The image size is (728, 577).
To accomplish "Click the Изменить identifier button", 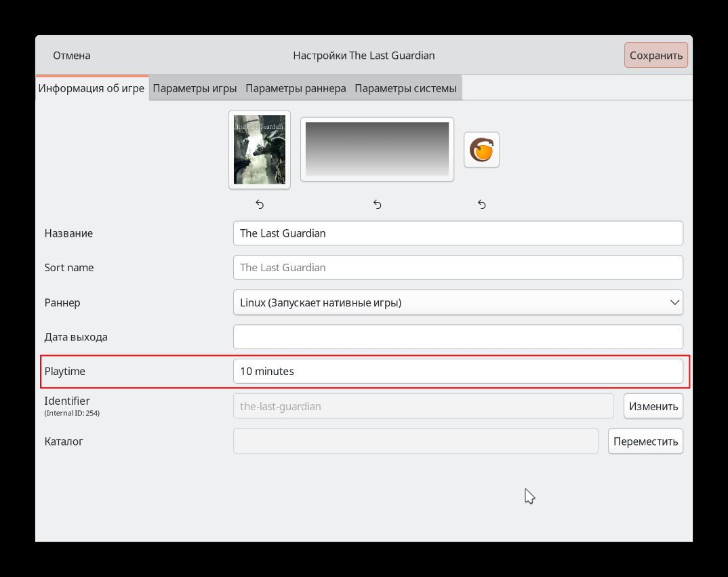I will click(653, 406).
